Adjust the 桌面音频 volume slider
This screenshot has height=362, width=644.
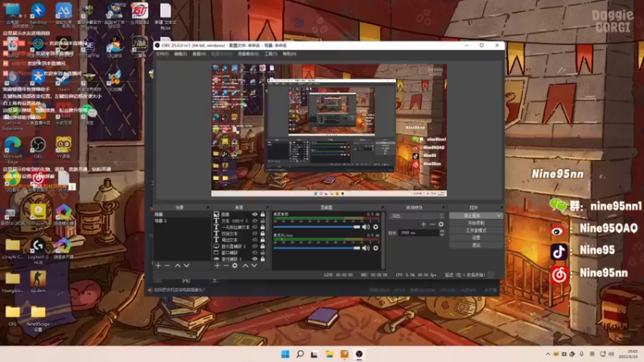316,227
